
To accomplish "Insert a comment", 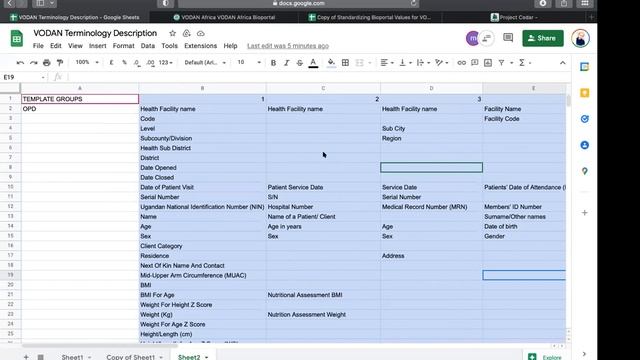I will 474,63.
